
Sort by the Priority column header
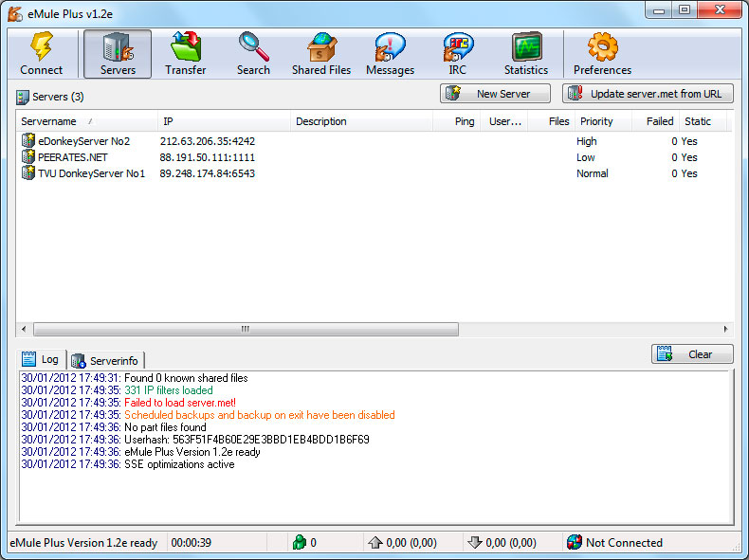[603, 121]
